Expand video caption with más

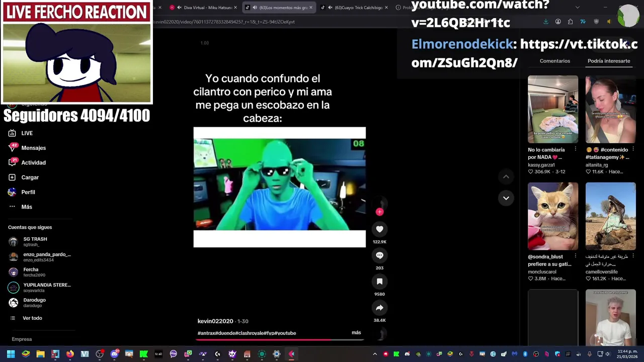[356, 332]
